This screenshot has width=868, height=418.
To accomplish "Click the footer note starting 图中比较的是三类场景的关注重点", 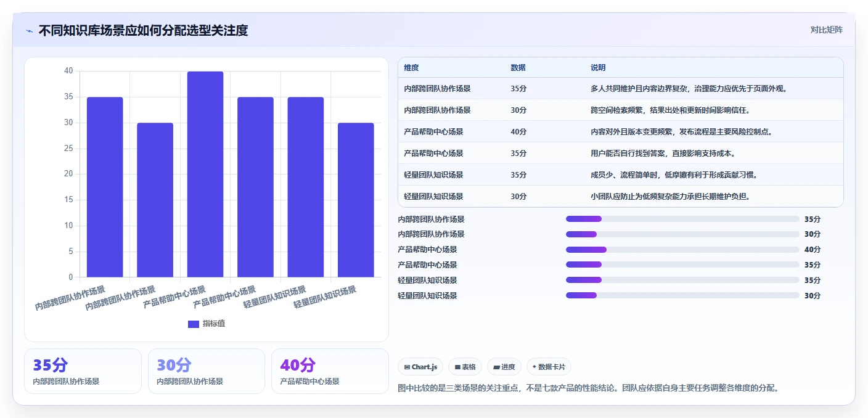I will point(589,388).
